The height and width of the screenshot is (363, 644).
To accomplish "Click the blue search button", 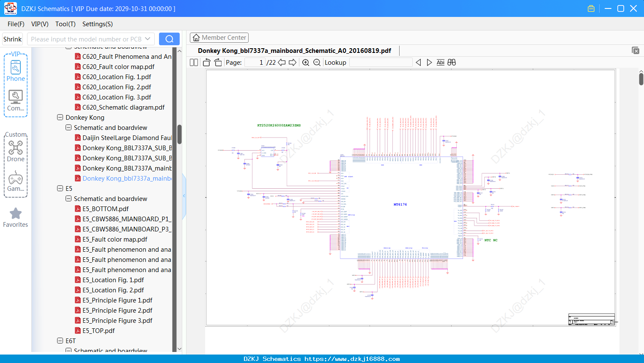I will click(x=169, y=39).
